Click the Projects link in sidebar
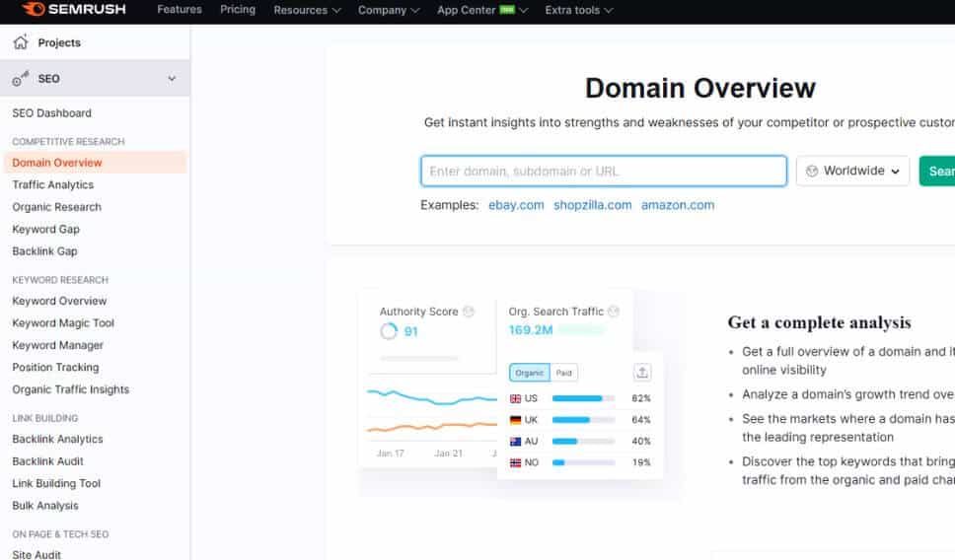Viewport: 955px width, 560px height. (59, 42)
